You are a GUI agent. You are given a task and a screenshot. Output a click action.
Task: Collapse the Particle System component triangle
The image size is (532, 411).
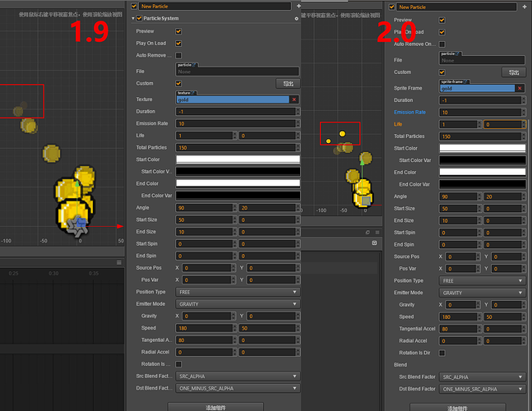coord(133,18)
